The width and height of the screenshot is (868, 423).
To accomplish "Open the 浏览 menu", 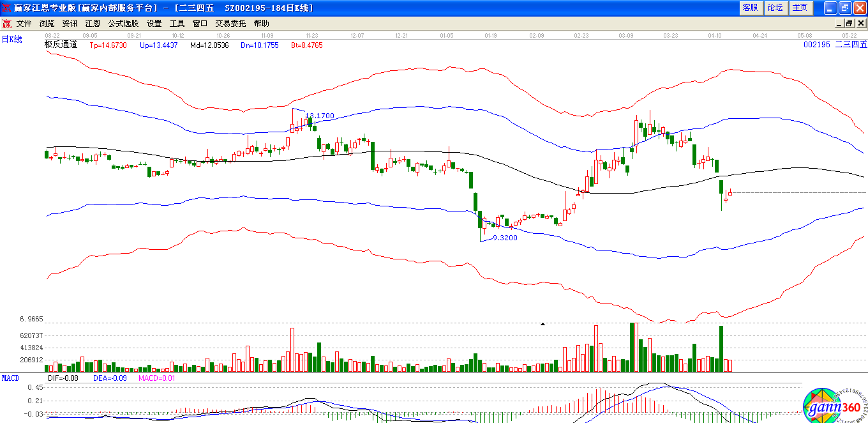I will [47, 23].
